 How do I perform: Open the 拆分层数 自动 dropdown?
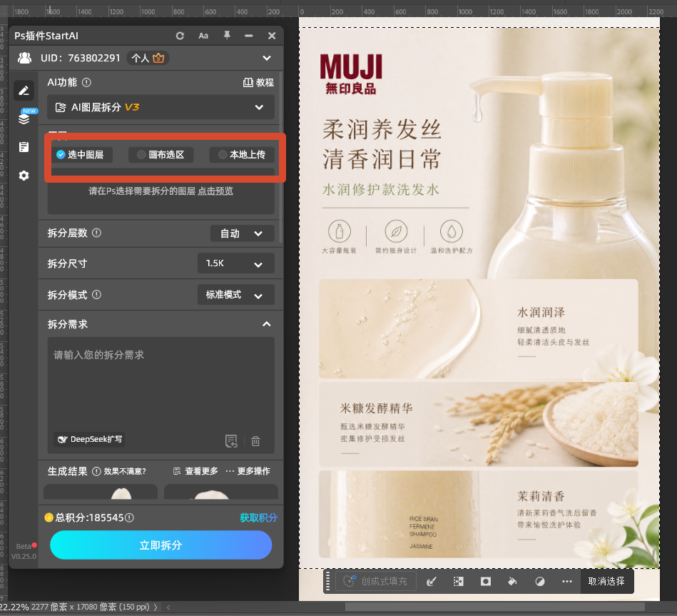(242, 233)
